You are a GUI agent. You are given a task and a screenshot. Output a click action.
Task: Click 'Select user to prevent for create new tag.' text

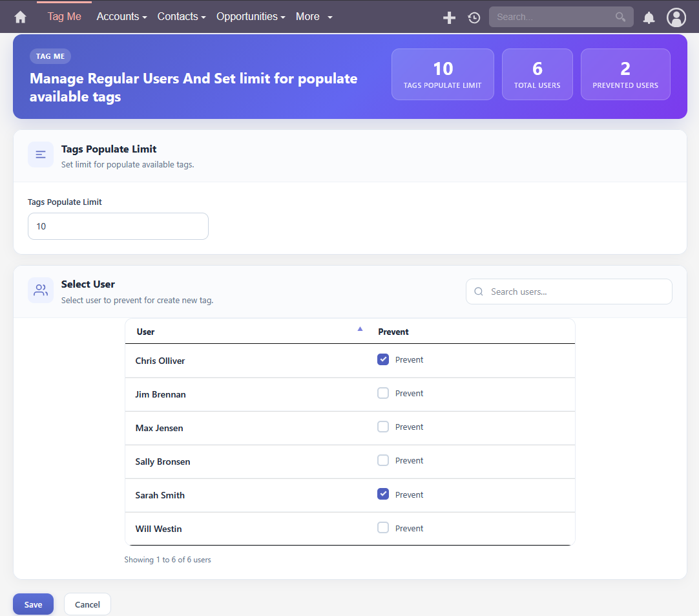pyautogui.click(x=138, y=300)
